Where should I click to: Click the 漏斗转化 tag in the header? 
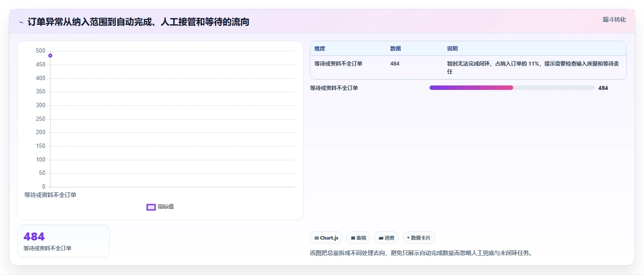614,19
